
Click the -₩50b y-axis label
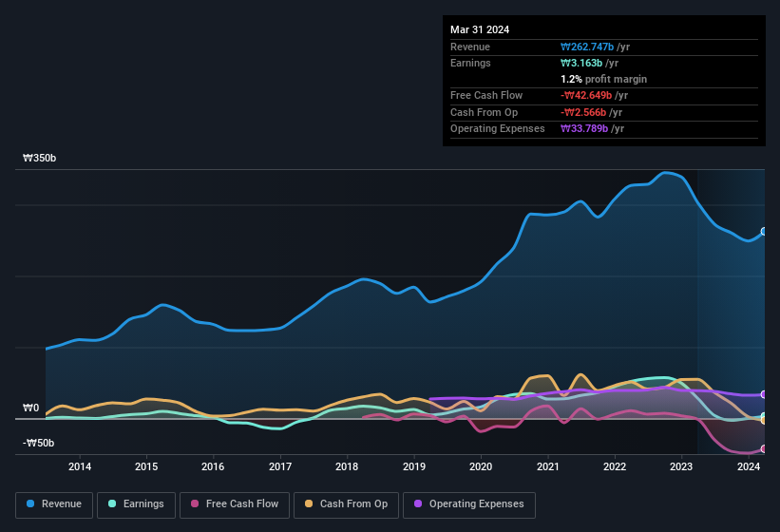point(39,443)
